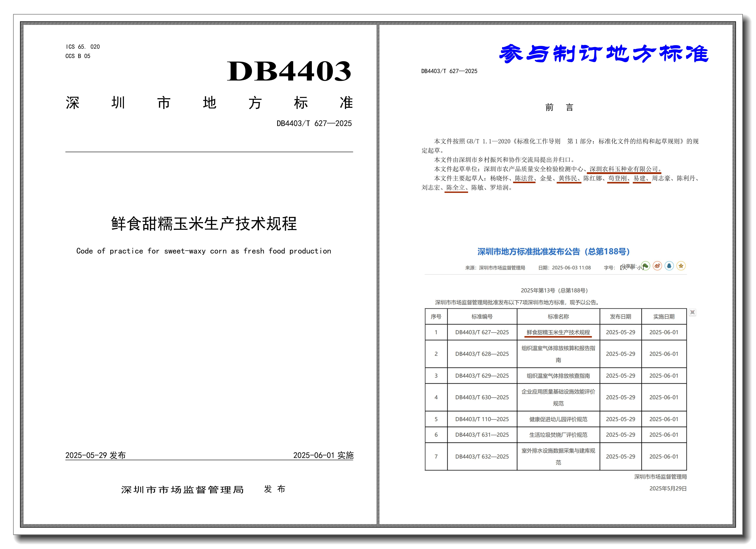756x549 pixels.
Task: Click the table capture icon beside the table
Action: click(692, 312)
